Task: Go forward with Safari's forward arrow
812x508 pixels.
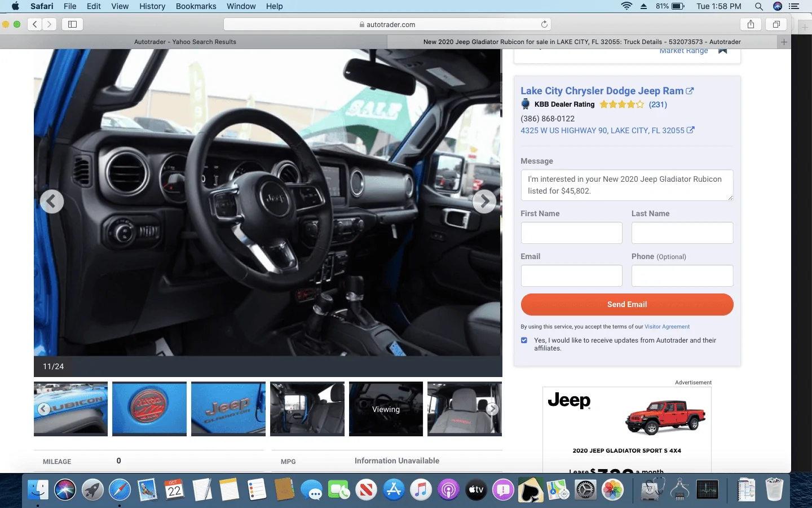Action: pyautogui.click(x=50, y=24)
